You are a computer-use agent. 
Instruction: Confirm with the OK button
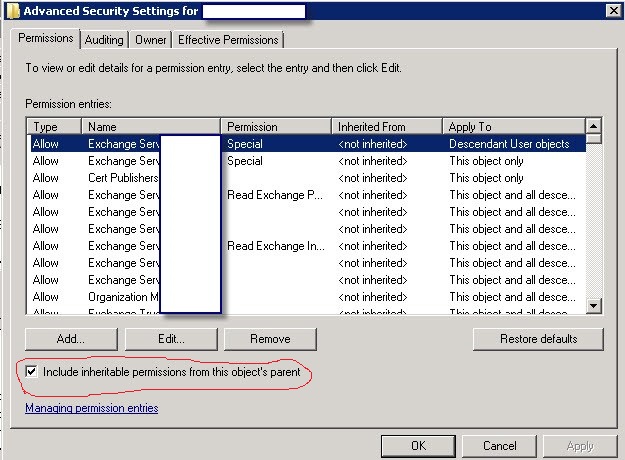(418, 446)
